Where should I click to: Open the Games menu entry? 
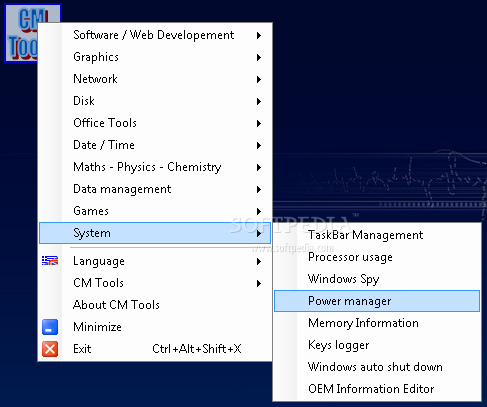(155, 211)
